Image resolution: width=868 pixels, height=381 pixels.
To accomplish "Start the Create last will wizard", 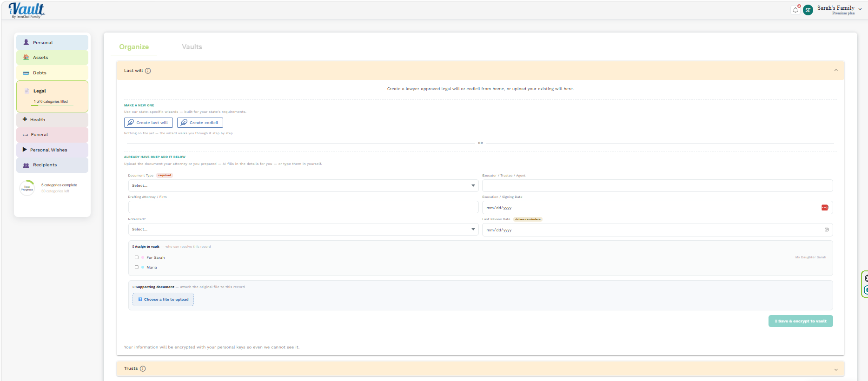I will pos(148,123).
